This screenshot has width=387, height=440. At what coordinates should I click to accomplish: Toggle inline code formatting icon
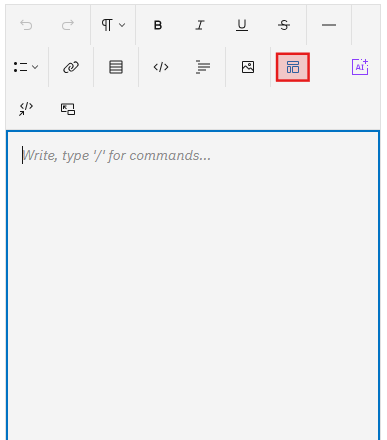[161, 67]
